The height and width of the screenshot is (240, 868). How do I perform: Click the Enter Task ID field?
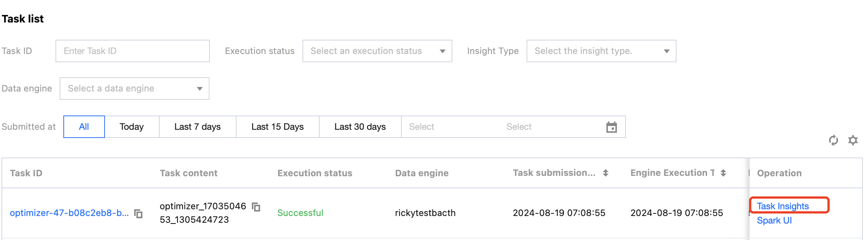coord(132,51)
